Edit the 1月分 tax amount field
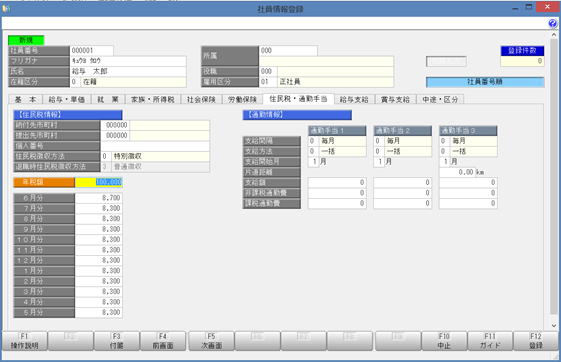The height and width of the screenshot is (362, 561). pyautogui.click(x=99, y=270)
